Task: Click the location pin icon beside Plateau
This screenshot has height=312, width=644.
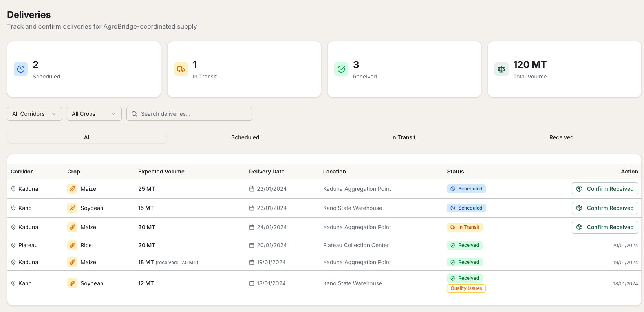Action: click(x=13, y=245)
